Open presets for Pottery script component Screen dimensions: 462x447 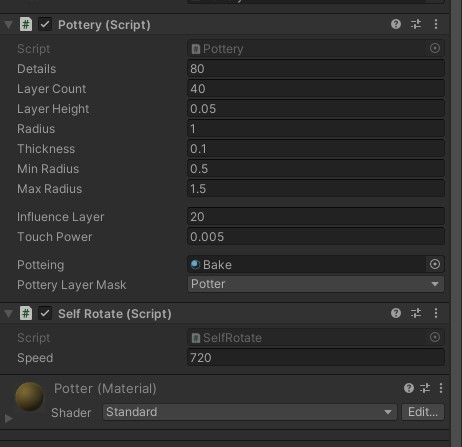coord(416,24)
